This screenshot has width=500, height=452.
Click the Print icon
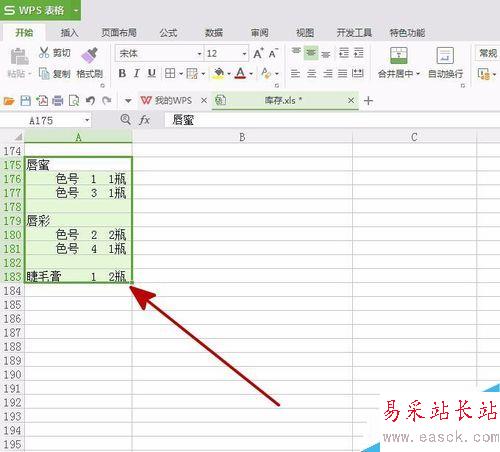pyautogui.click(x=58, y=101)
